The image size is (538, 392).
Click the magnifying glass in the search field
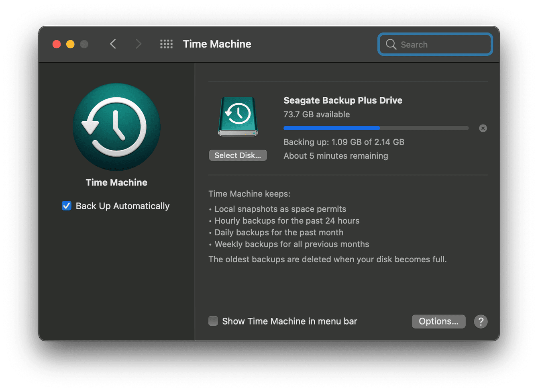click(391, 44)
